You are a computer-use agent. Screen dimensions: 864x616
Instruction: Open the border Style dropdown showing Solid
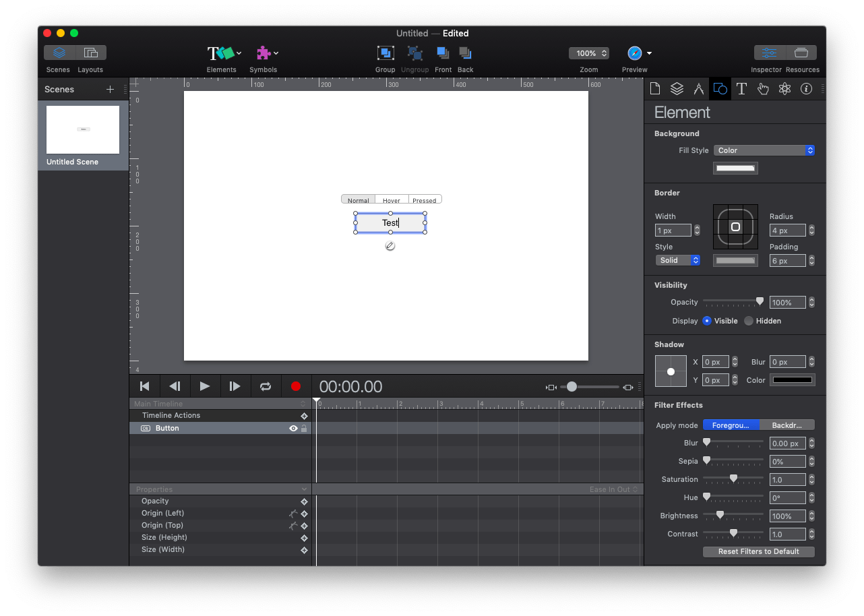[x=677, y=260]
